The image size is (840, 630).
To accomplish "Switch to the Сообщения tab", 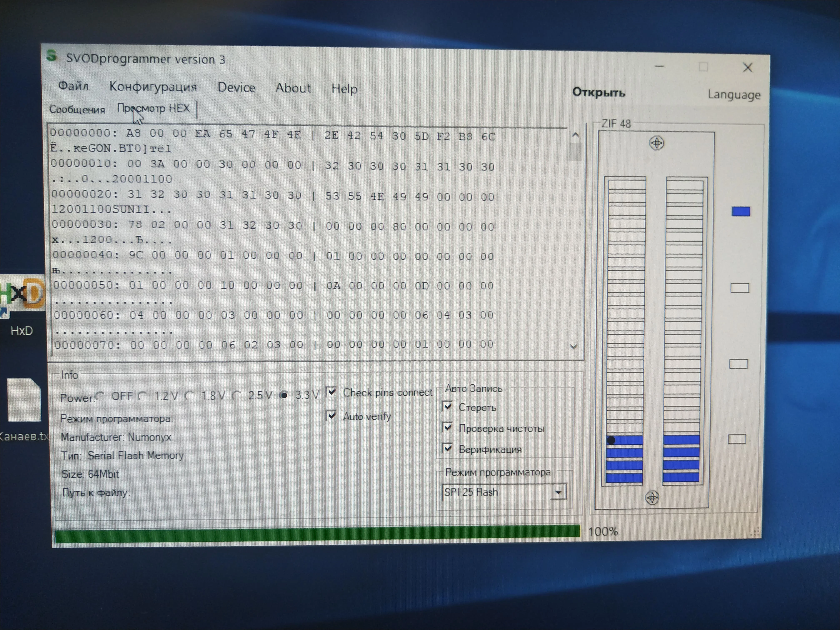I will click(77, 109).
